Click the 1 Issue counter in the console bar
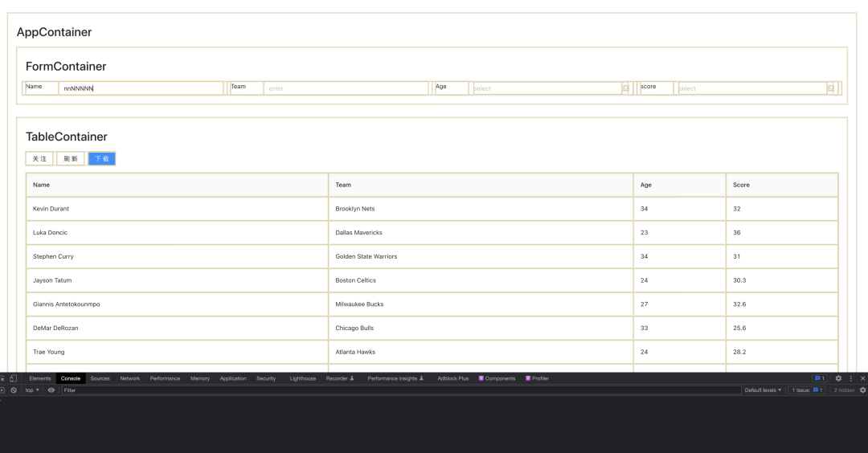This screenshot has width=868, height=453. point(807,390)
